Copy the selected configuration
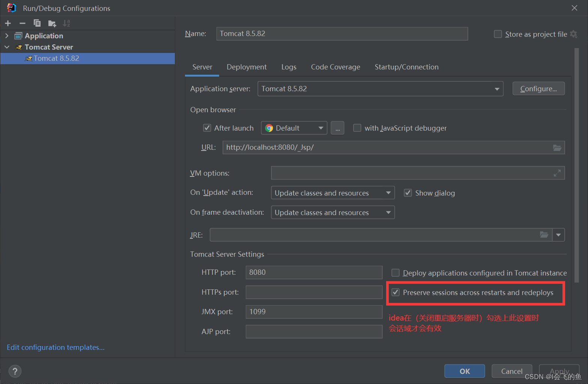 coord(37,23)
